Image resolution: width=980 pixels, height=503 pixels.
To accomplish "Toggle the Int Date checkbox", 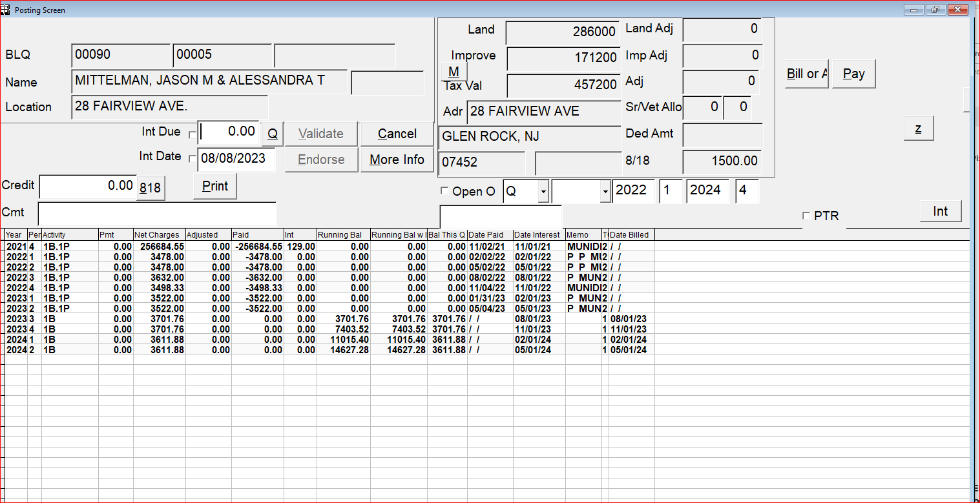I will pos(192,159).
